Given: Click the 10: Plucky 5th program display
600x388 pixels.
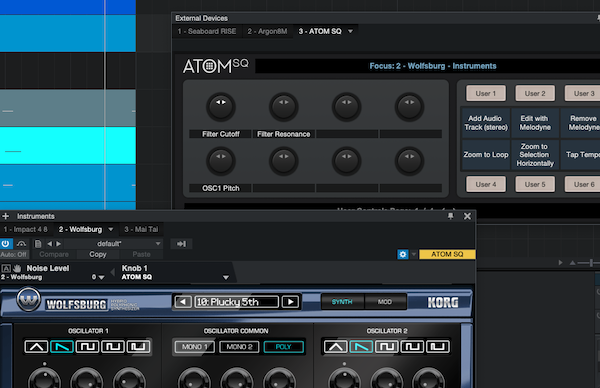Looking at the screenshot, I should (x=236, y=302).
